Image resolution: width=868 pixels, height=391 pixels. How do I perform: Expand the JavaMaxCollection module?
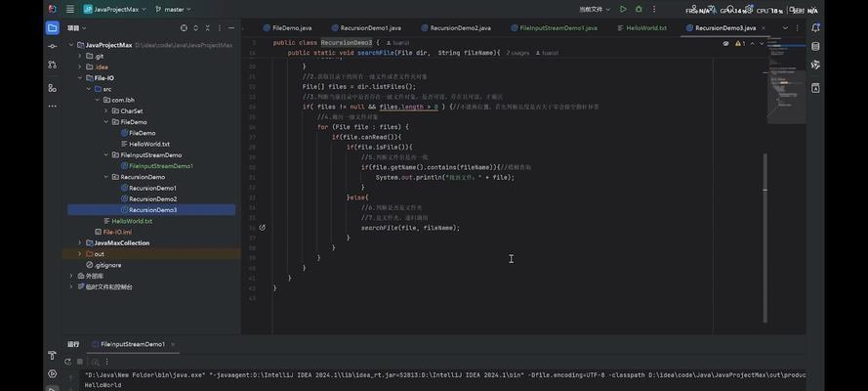(x=80, y=242)
